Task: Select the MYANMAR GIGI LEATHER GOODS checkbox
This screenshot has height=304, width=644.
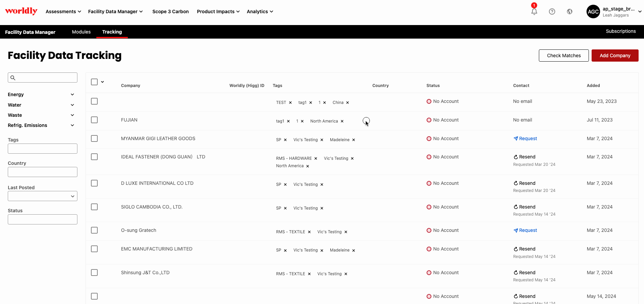Action: (x=94, y=138)
